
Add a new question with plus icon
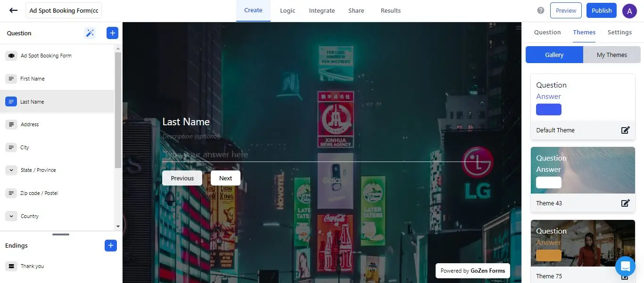pyautogui.click(x=112, y=33)
